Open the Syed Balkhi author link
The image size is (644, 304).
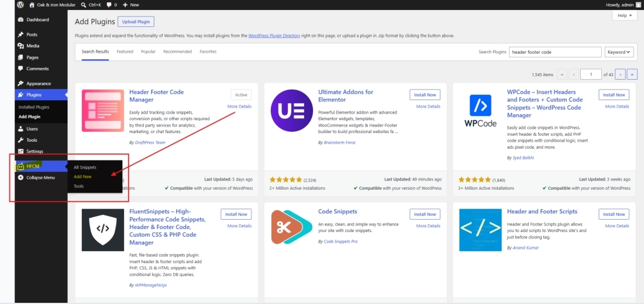pyautogui.click(x=524, y=158)
